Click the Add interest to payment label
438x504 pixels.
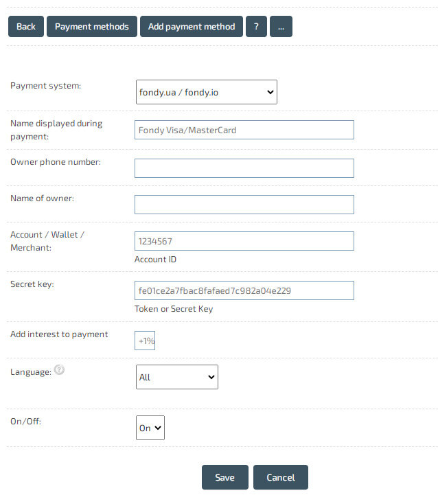(59, 334)
